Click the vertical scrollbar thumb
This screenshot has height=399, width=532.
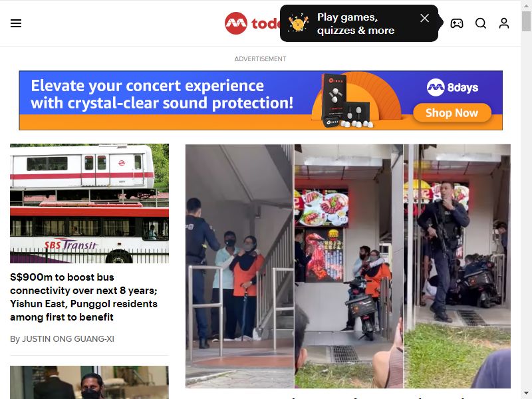[x=526, y=21]
